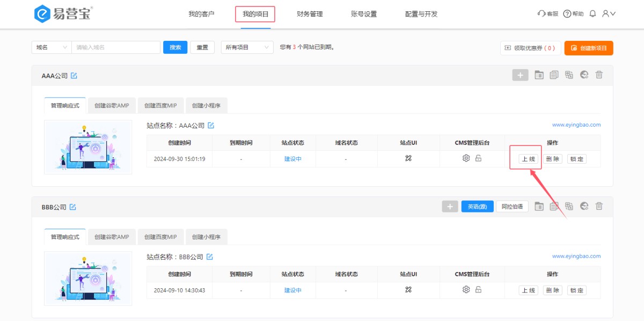
Task: Select 阿拉伯语 language for BBB公司
Action: click(511, 207)
